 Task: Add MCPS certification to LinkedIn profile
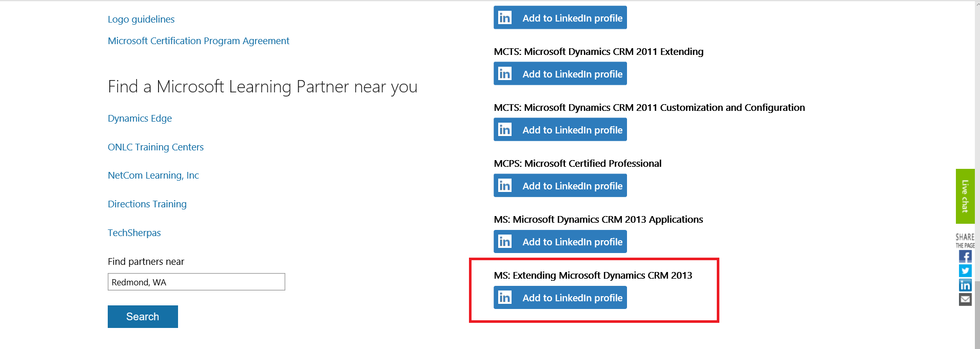[560, 185]
